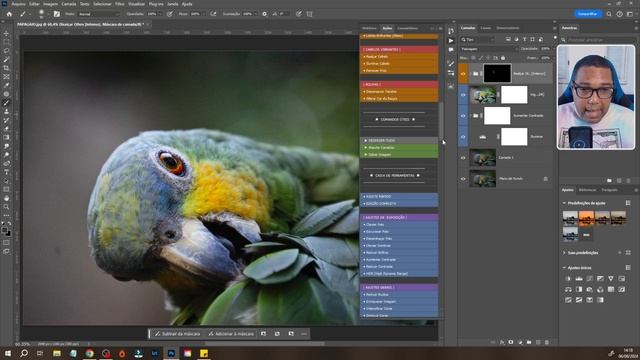Viewport: 640px width, 360px height.
Task: Open the brush Modo Normal dropdown
Action: pos(98,14)
